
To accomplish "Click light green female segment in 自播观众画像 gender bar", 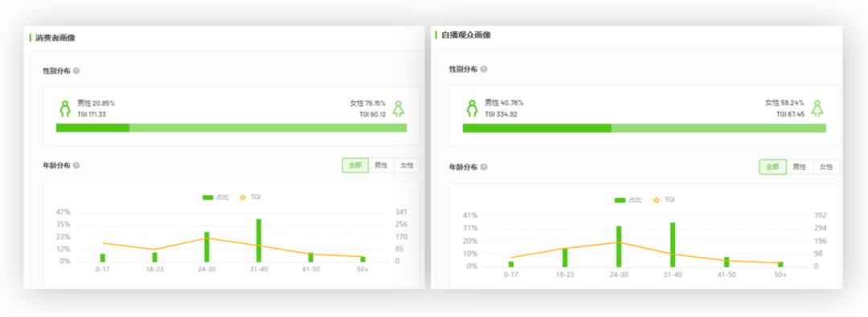I will pyautogui.click(x=719, y=128).
